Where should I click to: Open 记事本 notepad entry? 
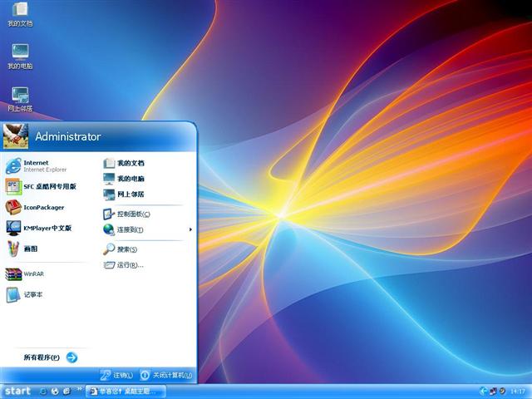click(x=47, y=294)
